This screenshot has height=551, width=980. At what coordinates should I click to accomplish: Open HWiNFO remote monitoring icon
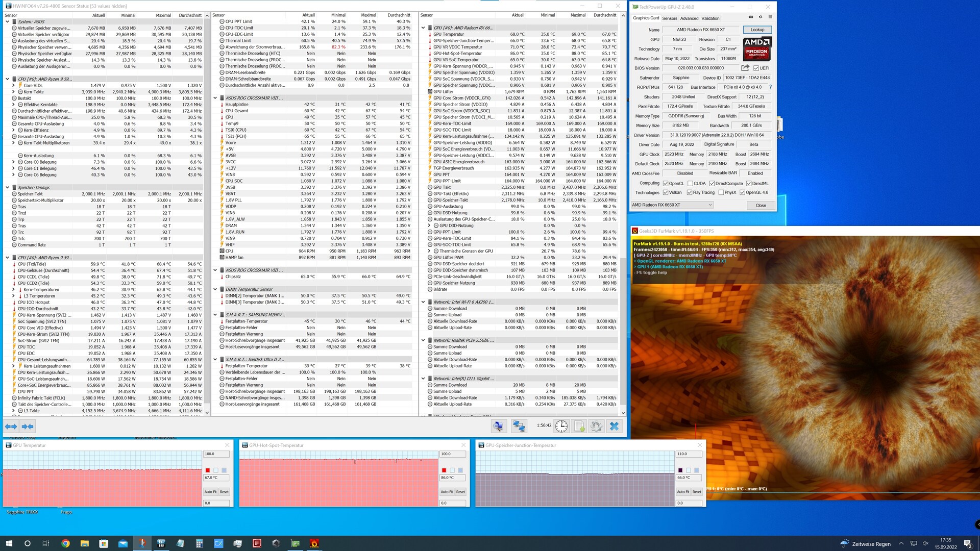(x=499, y=426)
